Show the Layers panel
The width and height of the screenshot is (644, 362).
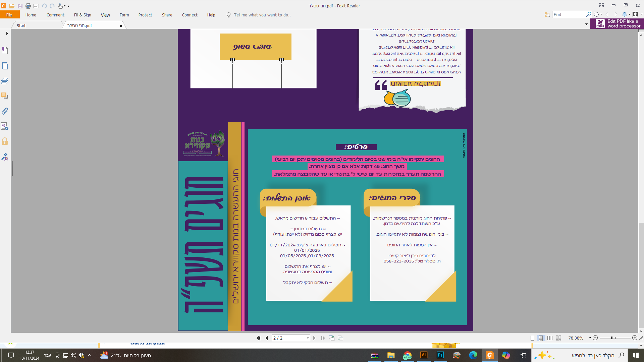click(5, 81)
